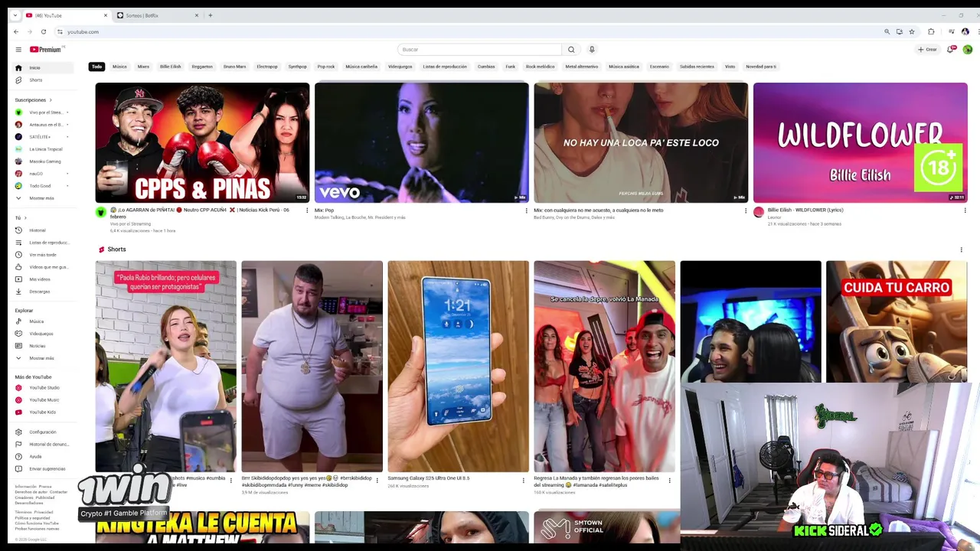Select the Rock melódico filter chip
Image resolution: width=980 pixels, height=551 pixels.
pos(540,67)
